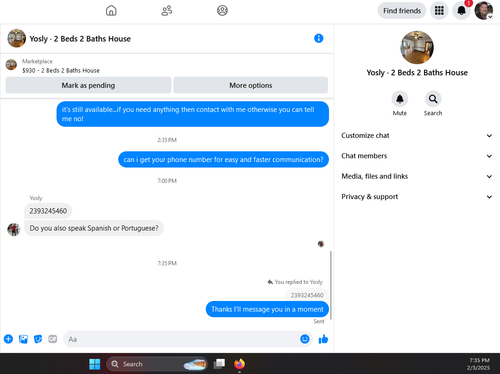Open the notifications bell
The height and width of the screenshot is (374, 500).
[x=461, y=11]
